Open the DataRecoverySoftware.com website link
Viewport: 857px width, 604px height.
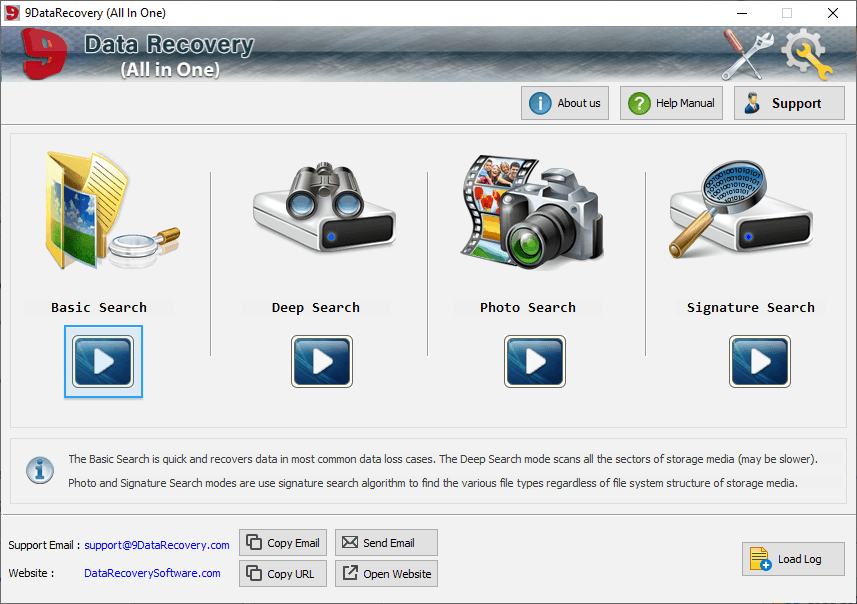[152, 573]
